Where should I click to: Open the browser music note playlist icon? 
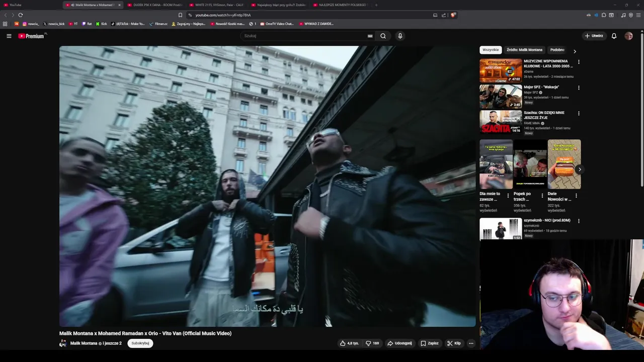[x=623, y=15]
